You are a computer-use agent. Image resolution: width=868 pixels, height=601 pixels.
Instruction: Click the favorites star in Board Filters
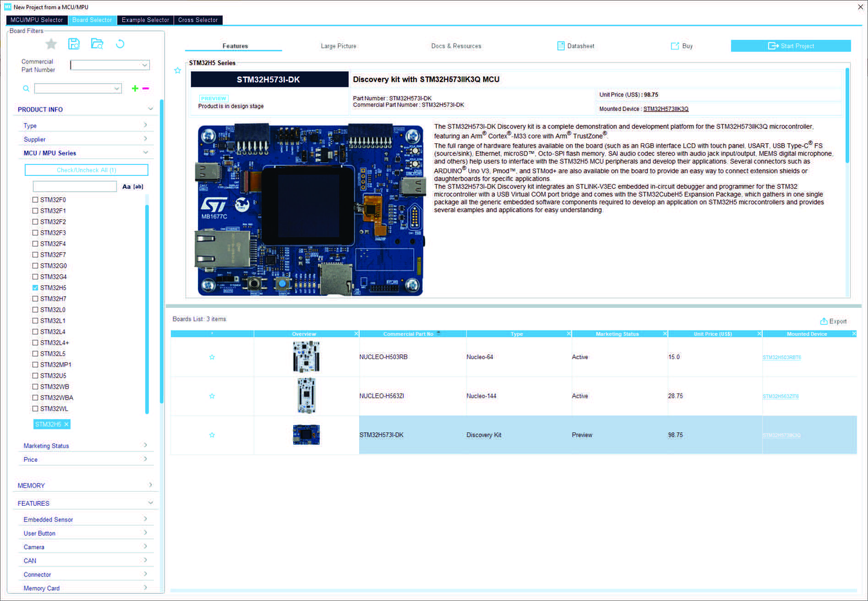pyautogui.click(x=51, y=44)
